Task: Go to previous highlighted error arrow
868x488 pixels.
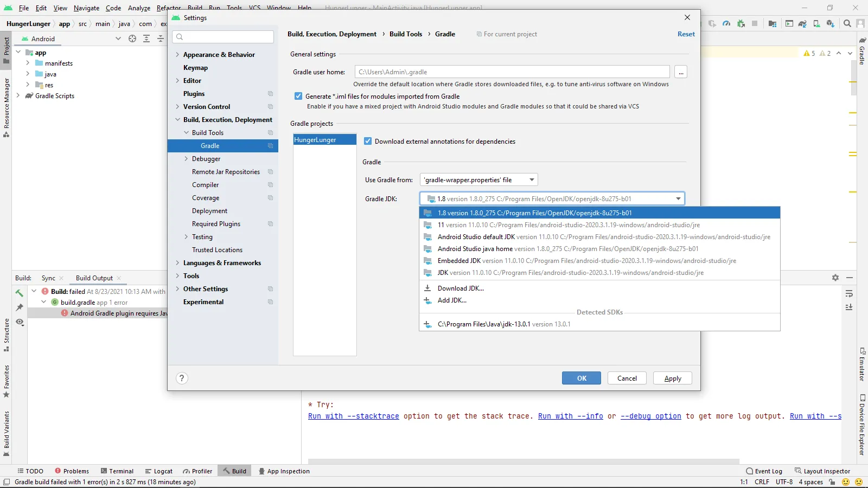Action: pyautogui.click(x=839, y=53)
